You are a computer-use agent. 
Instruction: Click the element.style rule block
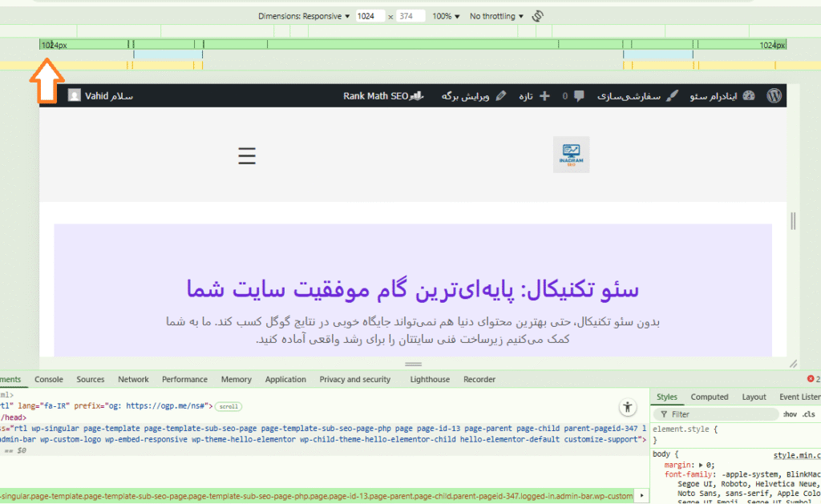click(685, 434)
